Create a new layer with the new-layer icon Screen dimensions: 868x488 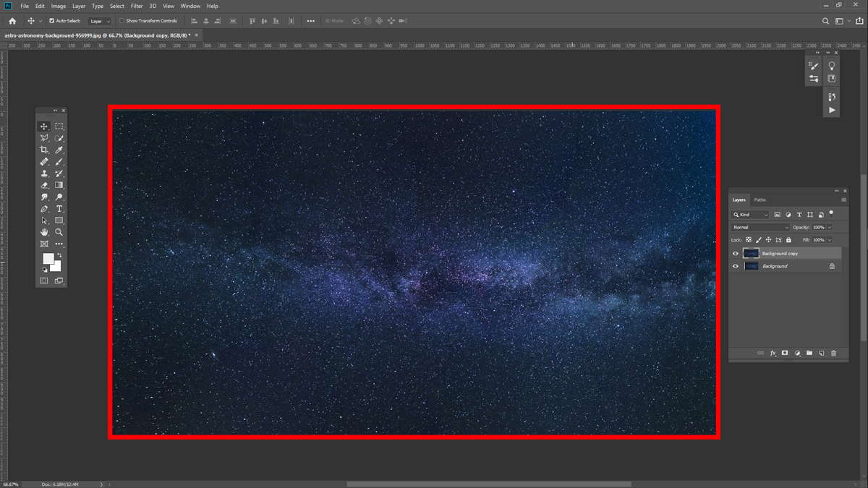pyautogui.click(x=822, y=353)
